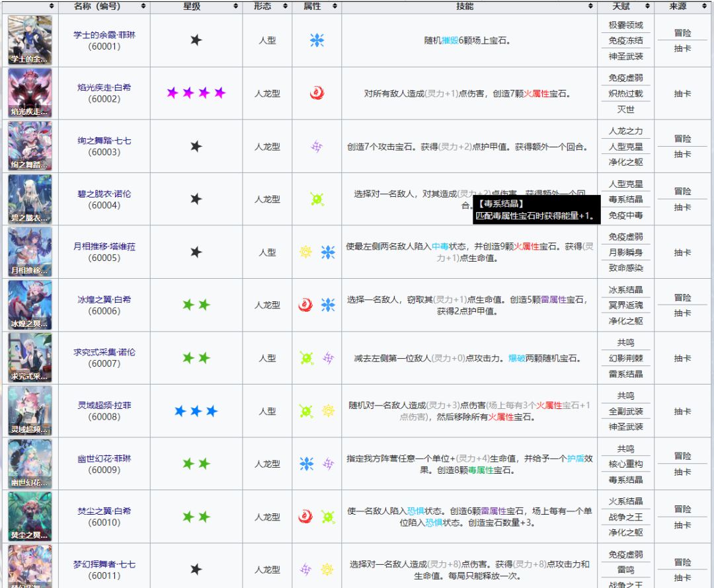
Task: Click the thunder attribute icon for 幽世幻花·菲琳
Action: point(329,464)
